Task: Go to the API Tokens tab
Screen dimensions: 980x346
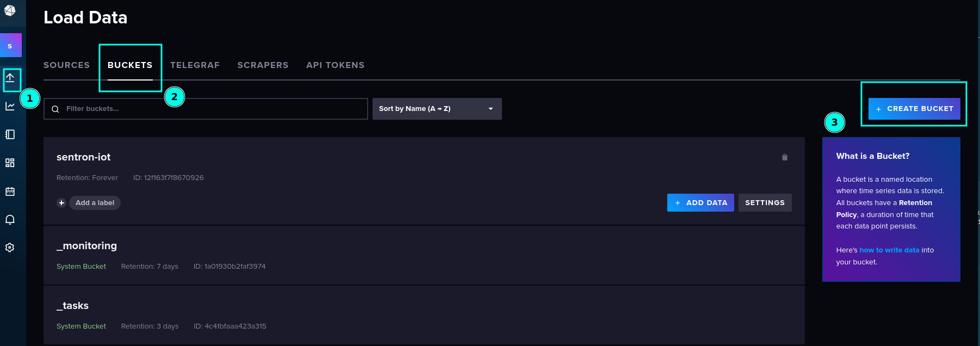Action: click(x=335, y=65)
